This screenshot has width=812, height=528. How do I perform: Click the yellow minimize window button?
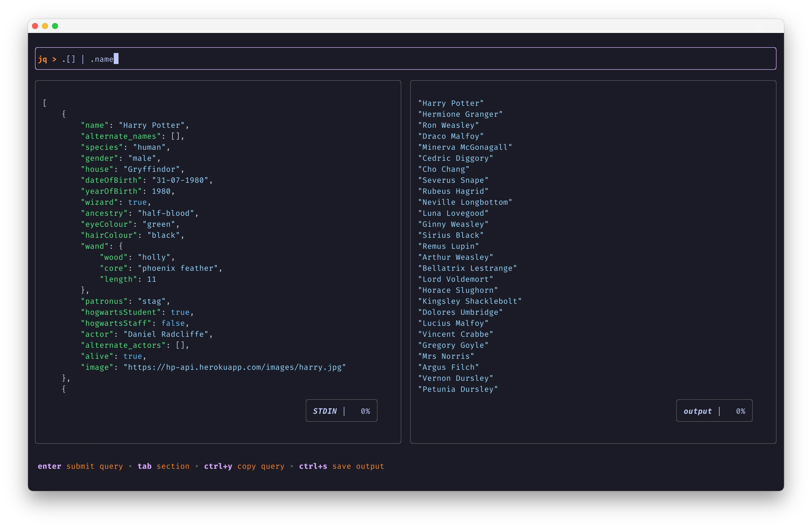pyautogui.click(x=45, y=26)
